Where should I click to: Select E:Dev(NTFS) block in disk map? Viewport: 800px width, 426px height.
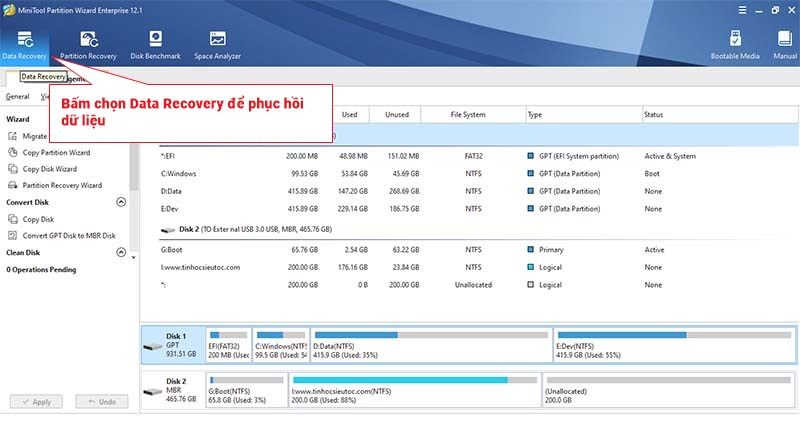[x=674, y=345]
